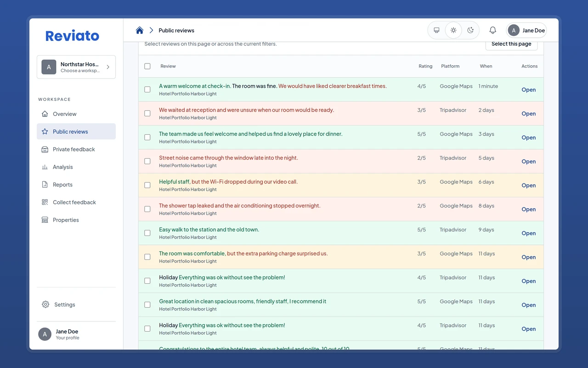This screenshot has height=368, width=588.
Task: Open the 'Easy walk to the station' review
Action: click(x=529, y=233)
